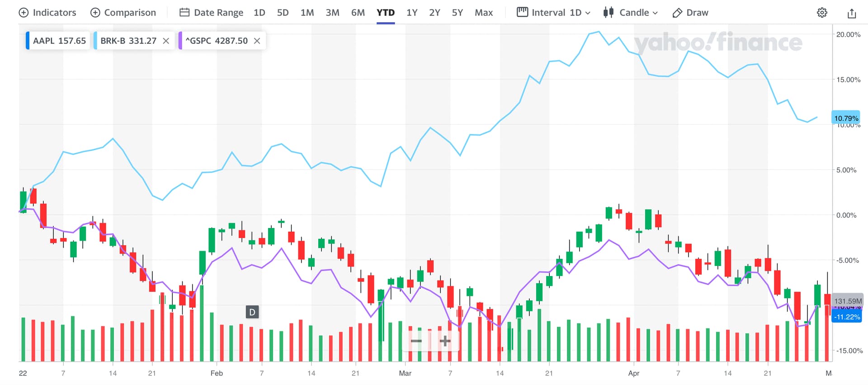Click the dividend D marker
This screenshot has height=385, width=868.
[252, 312]
